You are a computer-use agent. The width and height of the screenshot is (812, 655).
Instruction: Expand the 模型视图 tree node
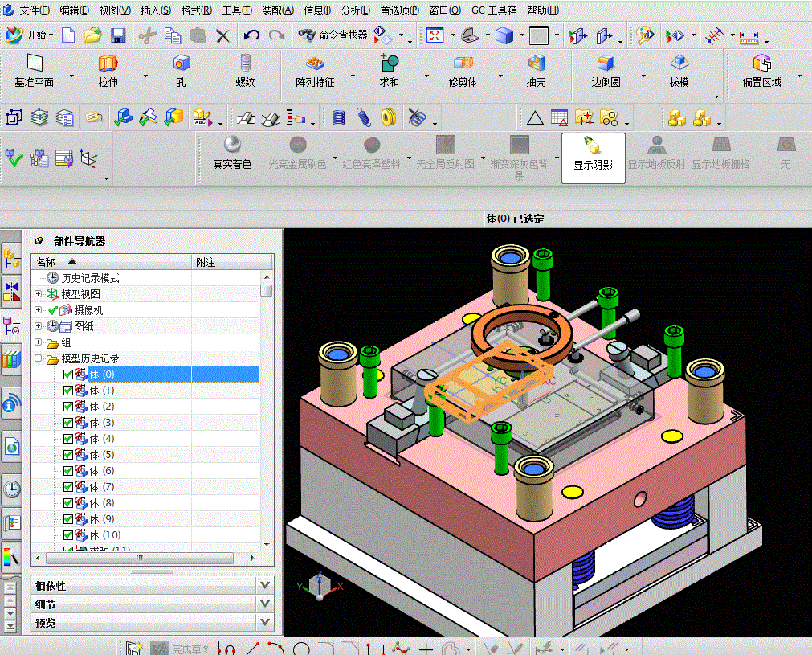pyautogui.click(x=38, y=294)
